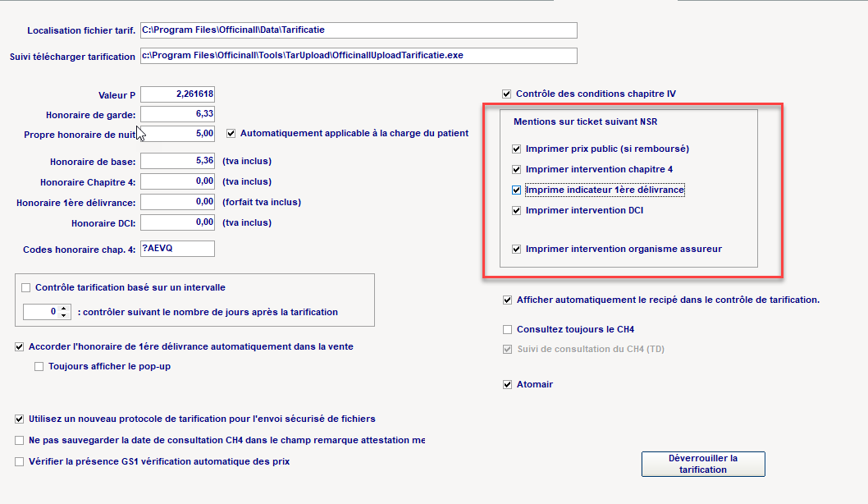The width and height of the screenshot is (868, 504).
Task: Enable Vérifier la présence GS1 checkbox
Action: (20, 462)
